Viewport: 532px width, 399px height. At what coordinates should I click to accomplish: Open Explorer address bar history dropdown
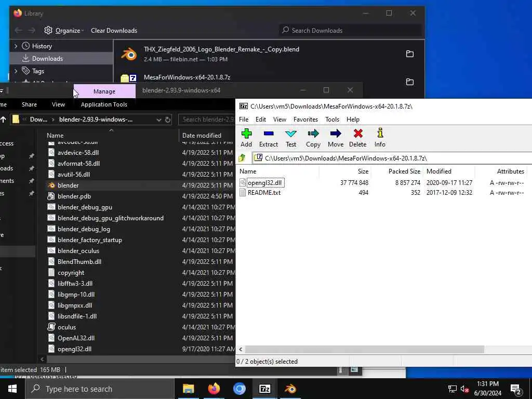pyautogui.click(x=158, y=119)
